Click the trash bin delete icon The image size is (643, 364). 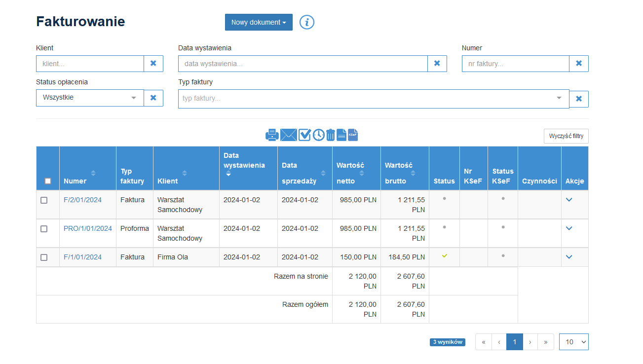coord(331,135)
